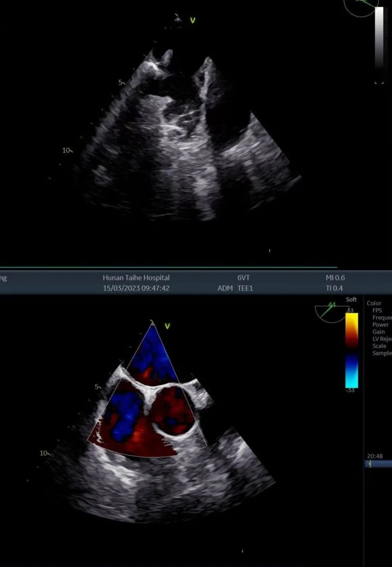Click the green V marker on color Doppler scan

click(167, 326)
